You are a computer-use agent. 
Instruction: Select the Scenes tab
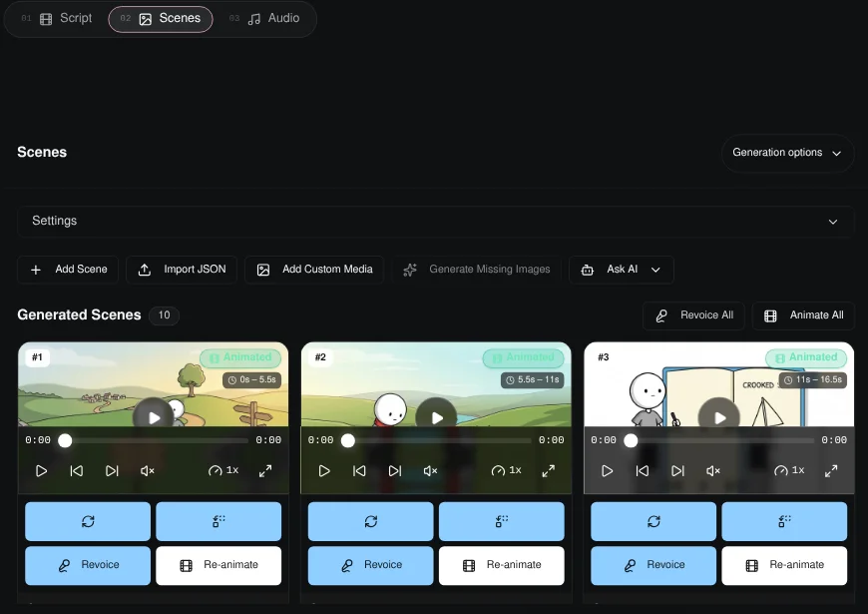(x=161, y=19)
